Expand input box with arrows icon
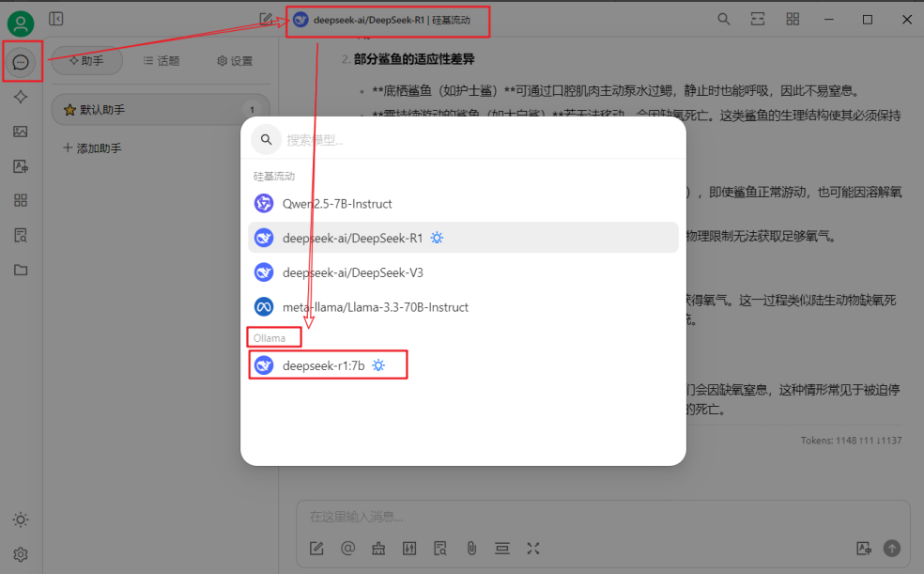The image size is (924, 574). pos(533,549)
